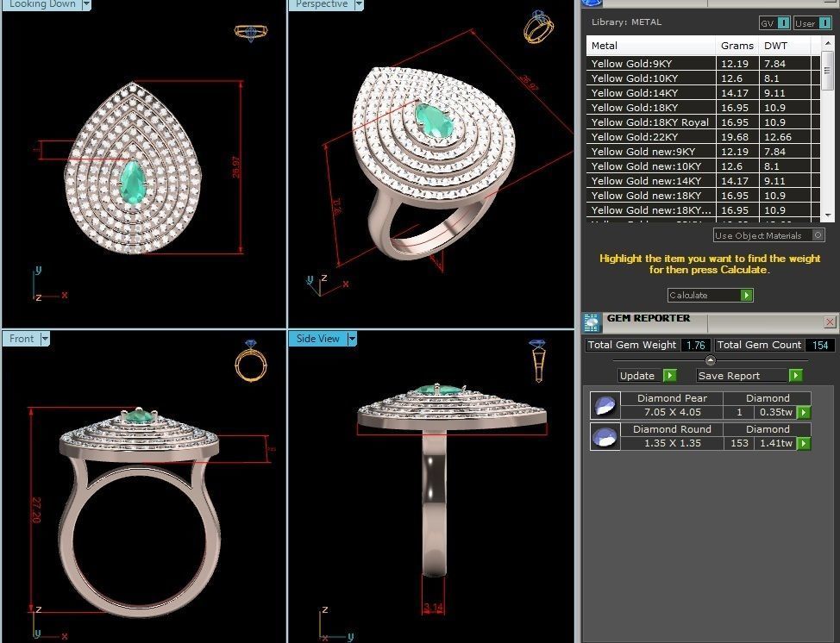Select the Yellow Gold new:14KY row
840x643 pixels.
(703, 181)
